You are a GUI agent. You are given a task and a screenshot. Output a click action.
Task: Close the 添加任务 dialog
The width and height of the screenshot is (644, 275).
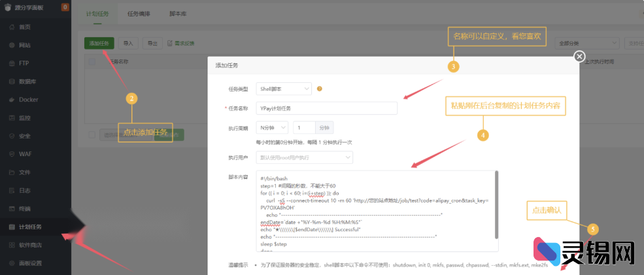coord(579,57)
